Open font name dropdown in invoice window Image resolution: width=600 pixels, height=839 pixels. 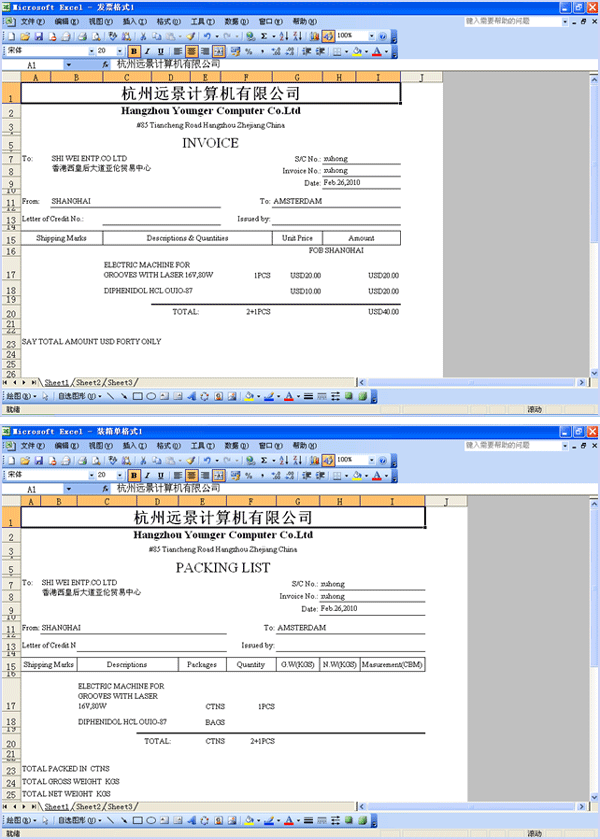tap(92, 51)
